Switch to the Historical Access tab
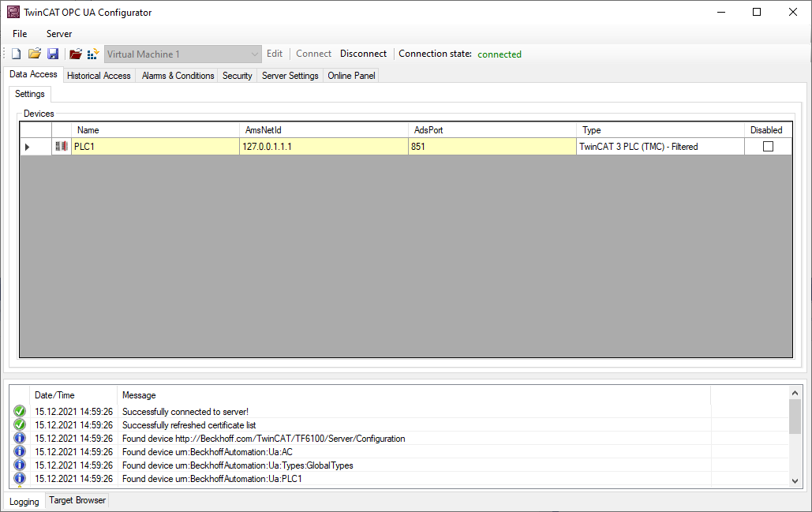The height and width of the screenshot is (512, 812). click(99, 76)
